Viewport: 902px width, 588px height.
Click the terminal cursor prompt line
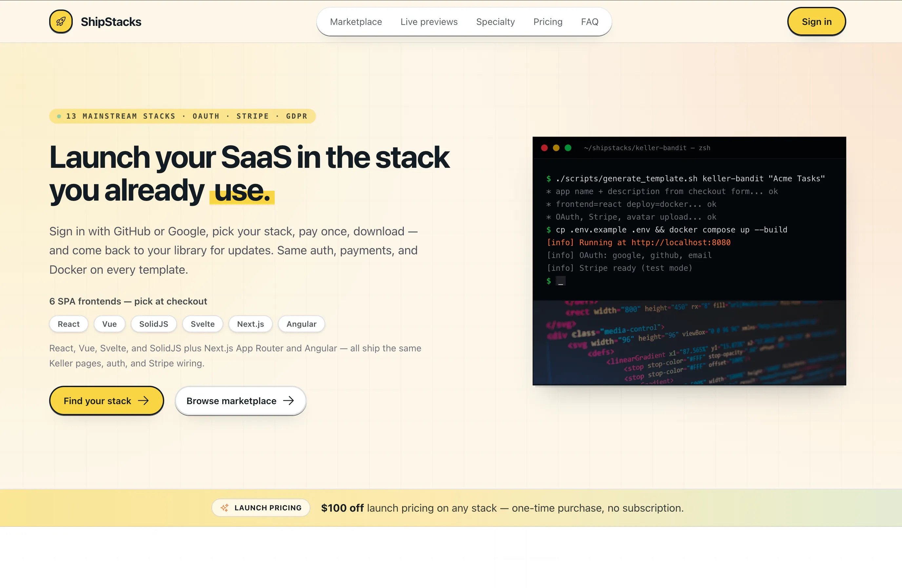(x=556, y=281)
